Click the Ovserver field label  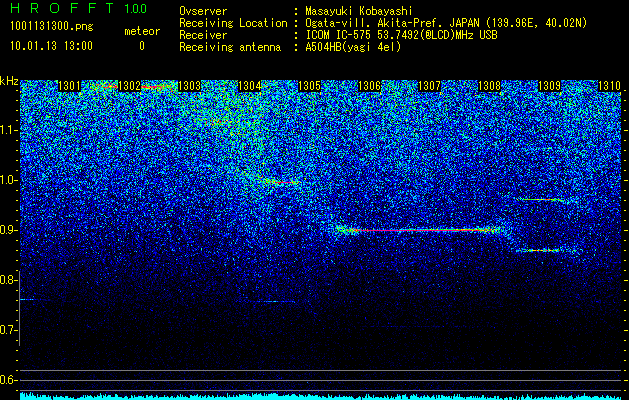pyautogui.click(x=203, y=12)
